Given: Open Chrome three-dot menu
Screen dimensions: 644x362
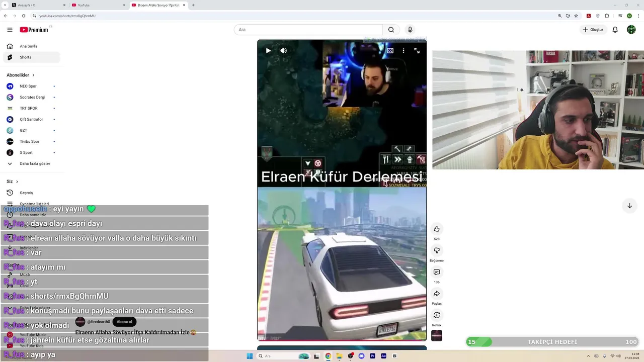Looking at the screenshot, I should click(x=638, y=16).
